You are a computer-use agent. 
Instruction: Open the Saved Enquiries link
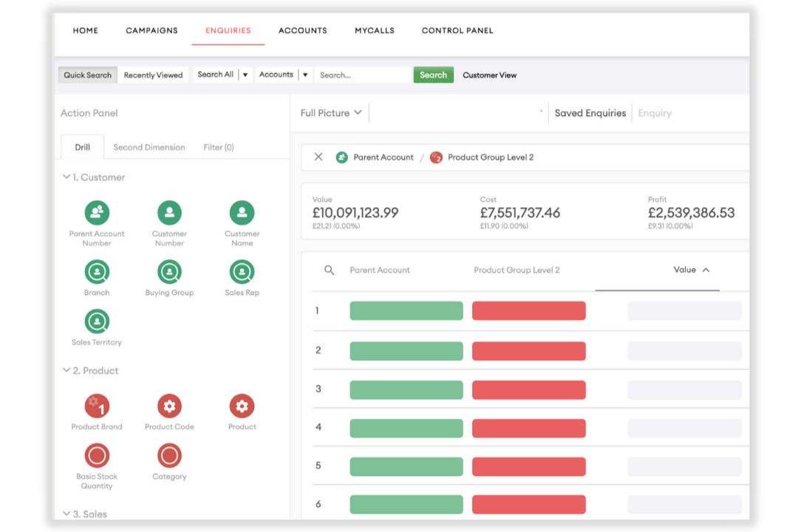coord(590,113)
